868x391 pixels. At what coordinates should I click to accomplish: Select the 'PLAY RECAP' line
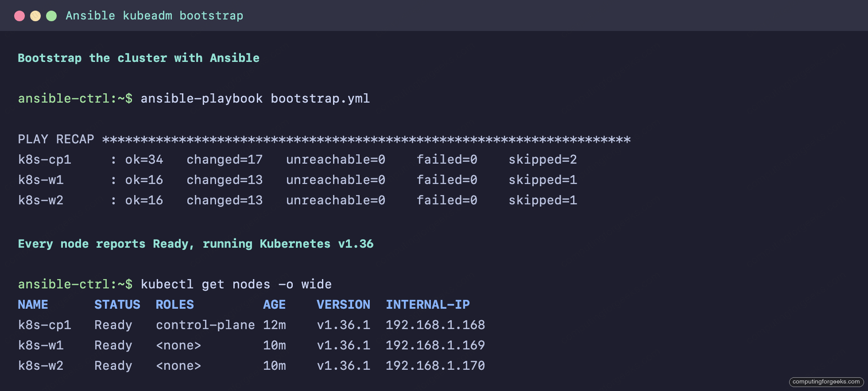[x=324, y=139]
